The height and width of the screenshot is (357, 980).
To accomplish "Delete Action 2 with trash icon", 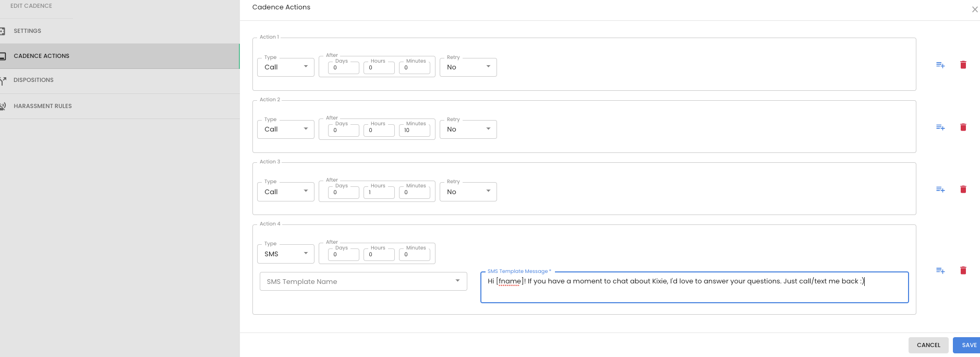I will pos(963,127).
